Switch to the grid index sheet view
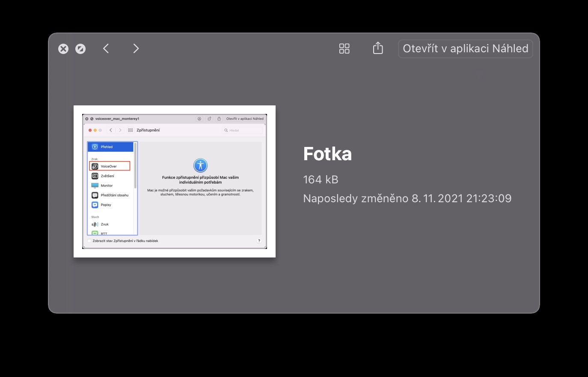The width and height of the screenshot is (588, 377). tap(344, 48)
